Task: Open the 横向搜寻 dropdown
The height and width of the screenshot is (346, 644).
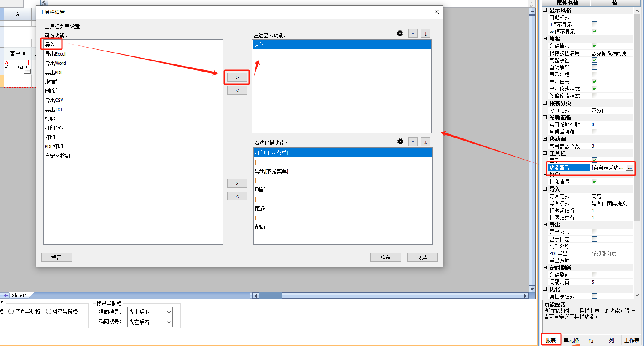Action: [150, 322]
